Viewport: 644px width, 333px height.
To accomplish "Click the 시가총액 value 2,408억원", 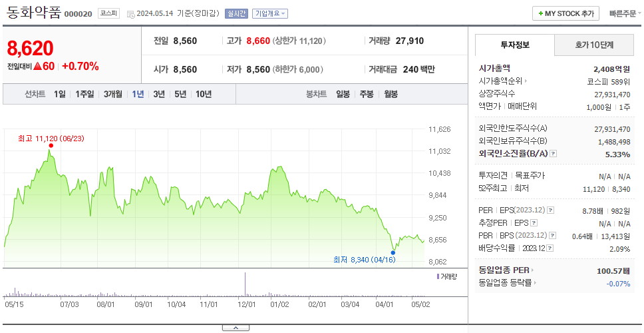I will pos(611,69).
